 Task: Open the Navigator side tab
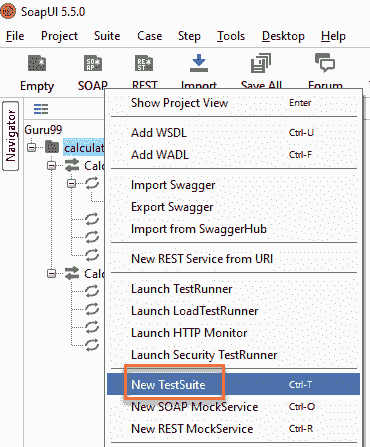point(11,136)
